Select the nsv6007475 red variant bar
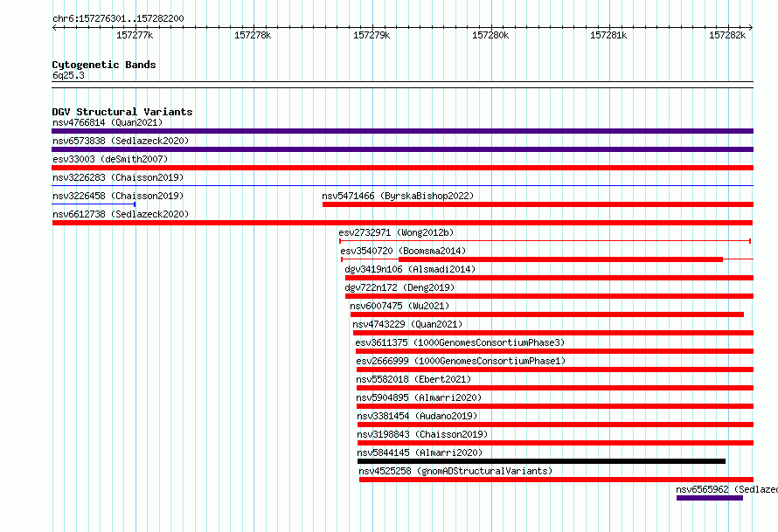 point(546,314)
